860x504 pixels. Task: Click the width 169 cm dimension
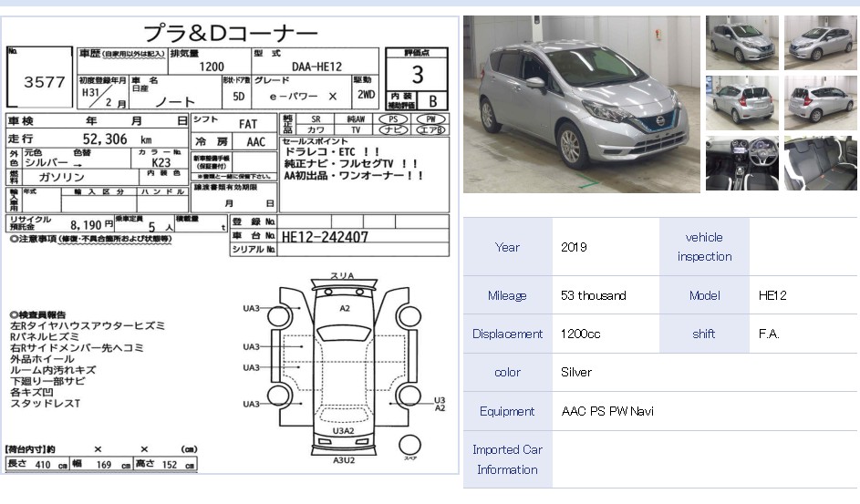click(x=102, y=465)
